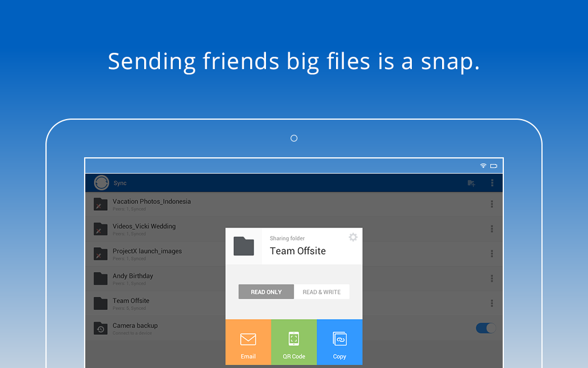Open options for ProjectX launch_images

[492, 253]
